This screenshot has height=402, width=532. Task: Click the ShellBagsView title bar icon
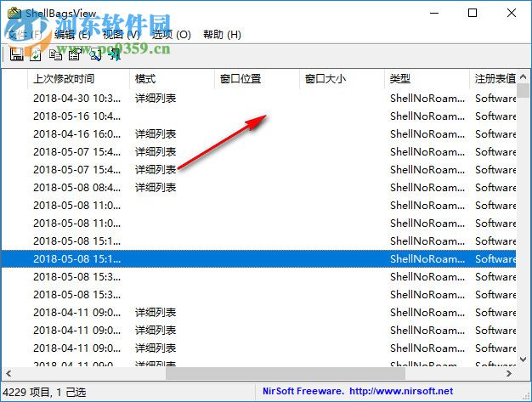[14, 14]
